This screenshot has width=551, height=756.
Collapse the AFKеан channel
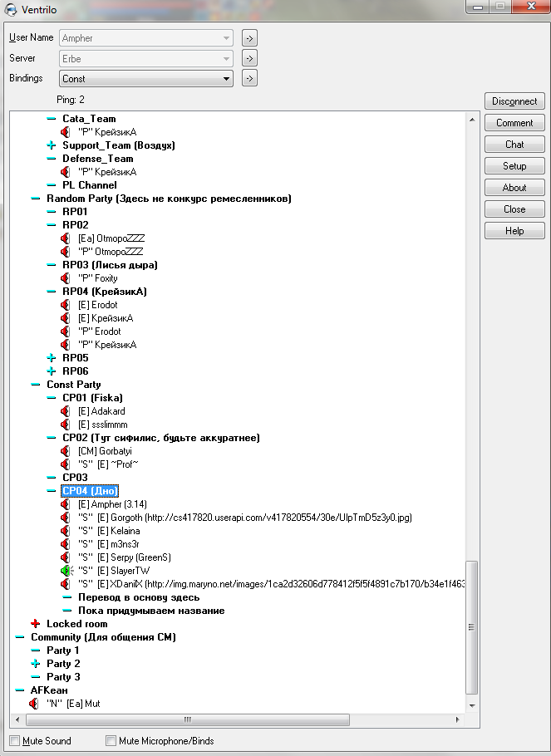click(x=20, y=690)
